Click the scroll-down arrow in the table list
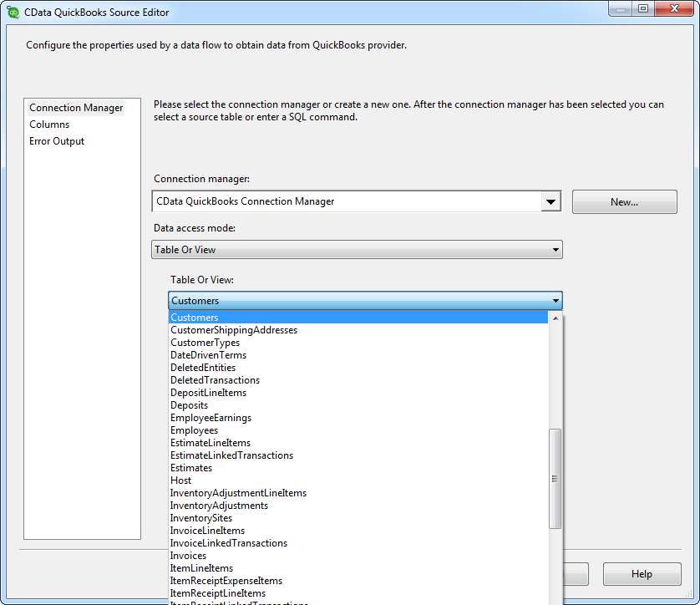The image size is (700, 605). [x=555, y=599]
